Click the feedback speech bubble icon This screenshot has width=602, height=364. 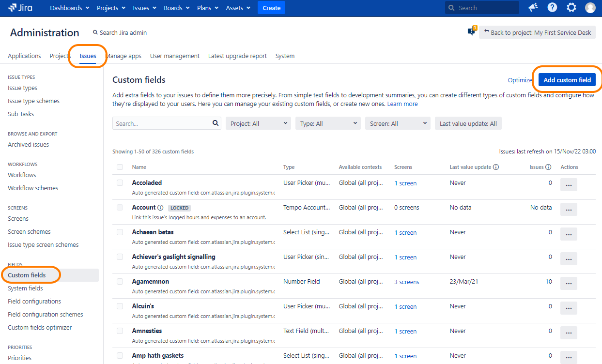pos(471,32)
